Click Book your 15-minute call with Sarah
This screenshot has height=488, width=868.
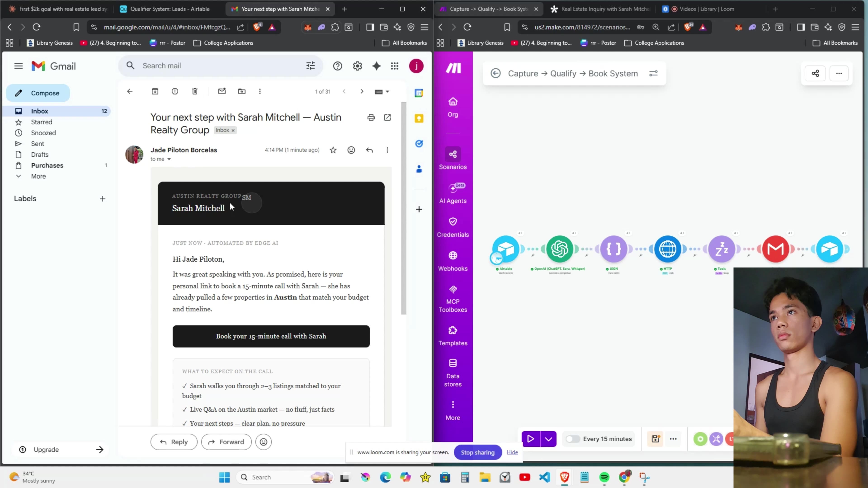pyautogui.click(x=271, y=336)
